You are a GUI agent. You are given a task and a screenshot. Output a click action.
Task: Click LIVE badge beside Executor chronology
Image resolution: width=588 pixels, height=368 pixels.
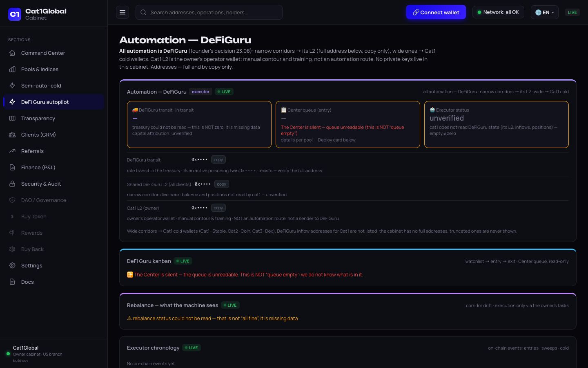pyautogui.click(x=192, y=348)
